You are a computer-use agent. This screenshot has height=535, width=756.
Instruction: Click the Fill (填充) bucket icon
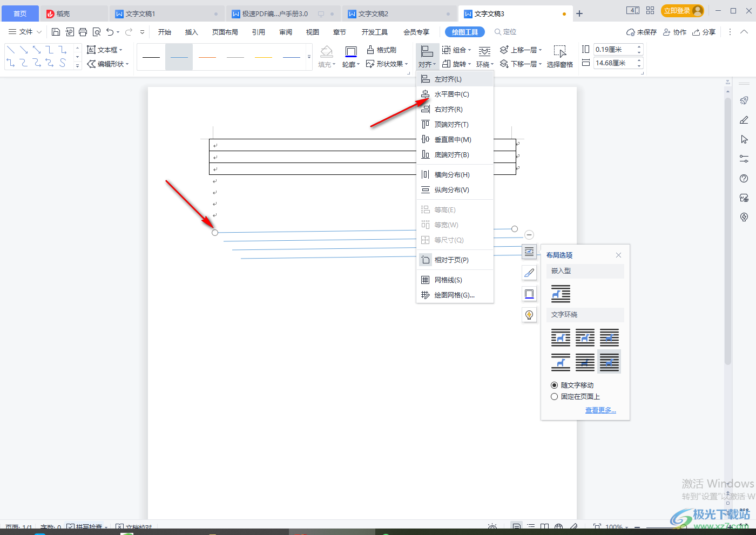click(326, 52)
